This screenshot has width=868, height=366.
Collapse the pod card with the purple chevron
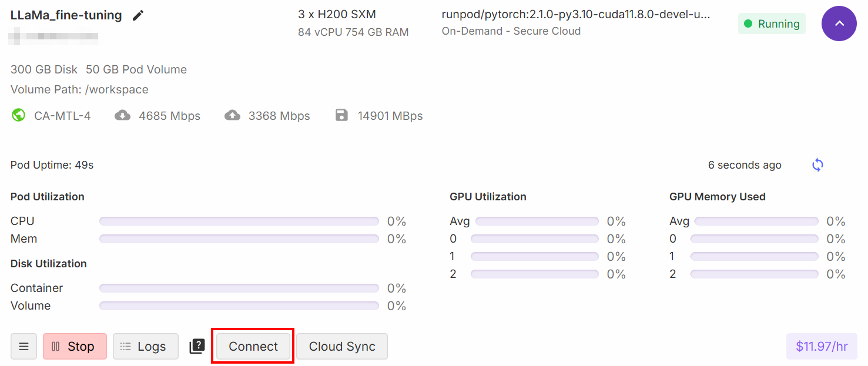click(x=839, y=23)
